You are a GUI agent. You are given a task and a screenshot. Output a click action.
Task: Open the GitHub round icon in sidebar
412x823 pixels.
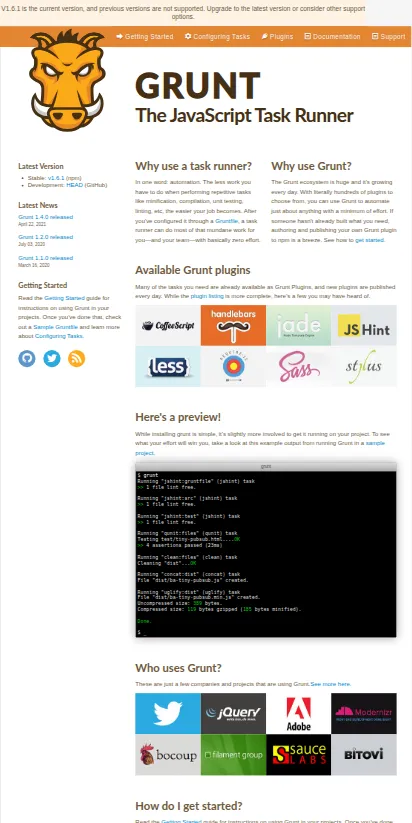[27, 358]
